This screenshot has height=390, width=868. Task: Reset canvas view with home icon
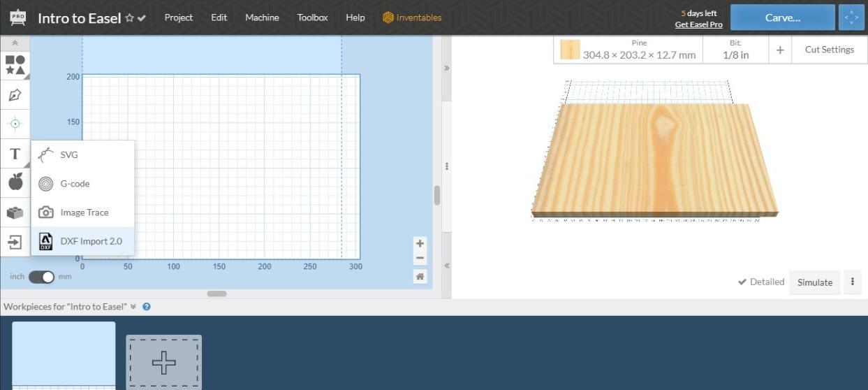[x=420, y=277]
